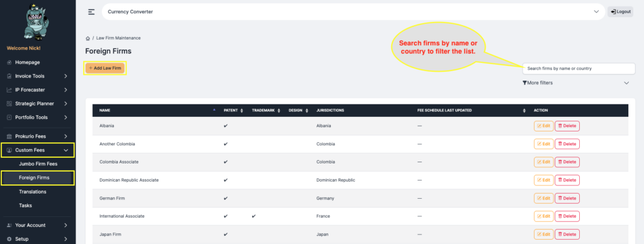Edit the Japan Firm row

click(543, 234)
